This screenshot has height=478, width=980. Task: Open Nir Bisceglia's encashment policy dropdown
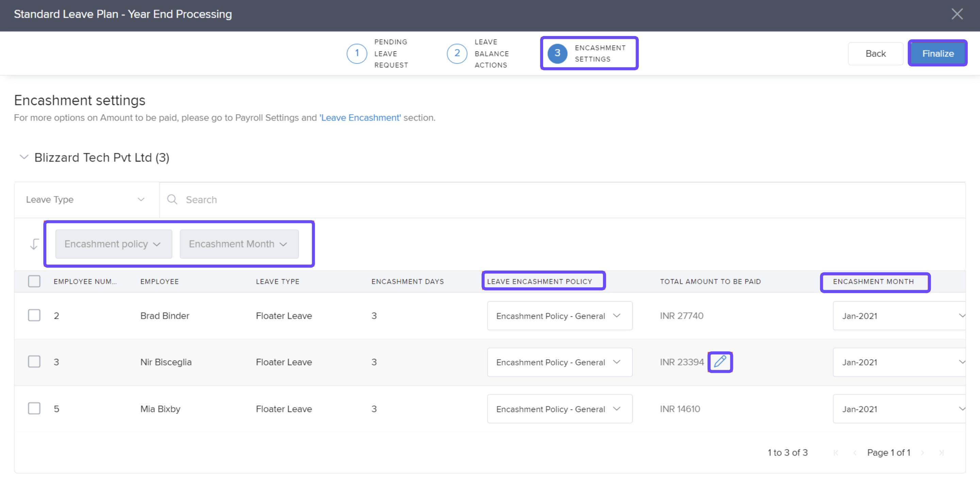click(x=559, y=362)
